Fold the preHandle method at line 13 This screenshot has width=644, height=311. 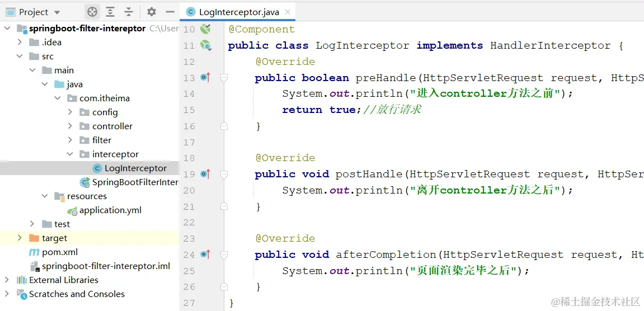coord(224,78)
